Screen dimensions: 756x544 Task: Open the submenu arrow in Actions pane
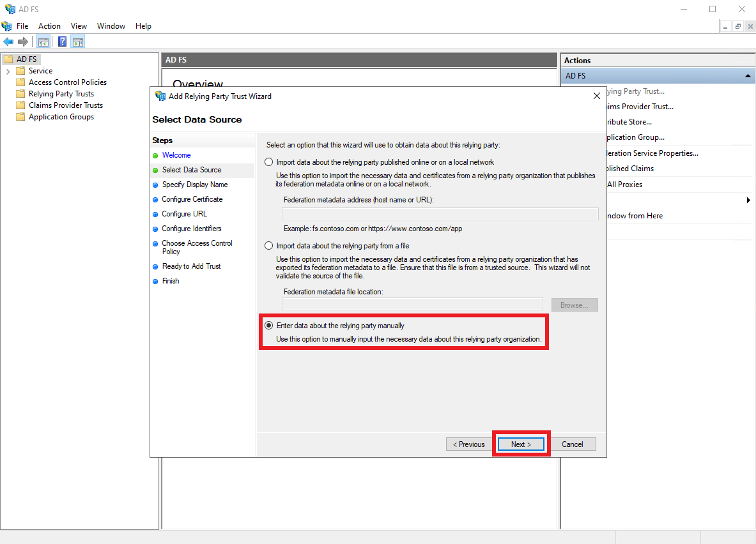pos(748,200)
